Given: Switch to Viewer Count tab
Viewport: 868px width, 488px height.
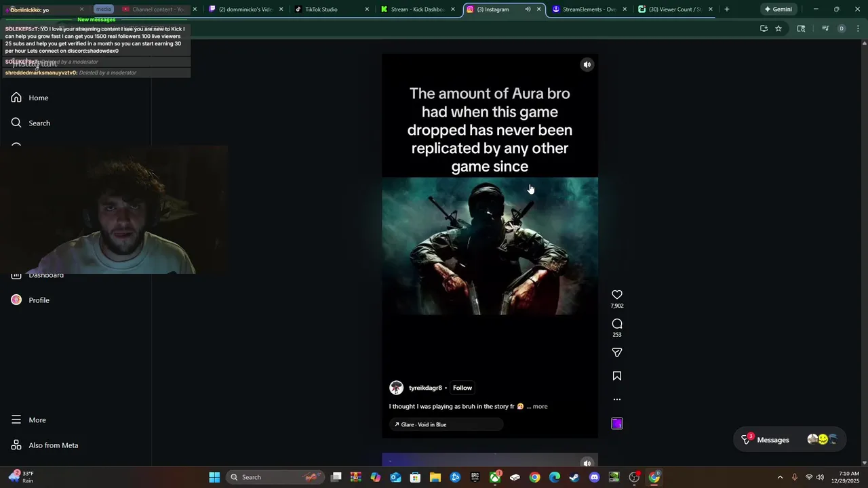Looking at the screenshot, I should point(676,9).
